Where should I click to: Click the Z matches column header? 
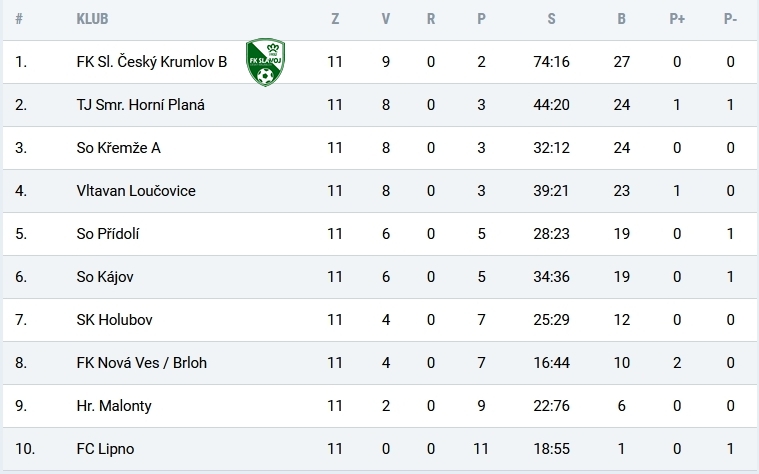(335, 19)
